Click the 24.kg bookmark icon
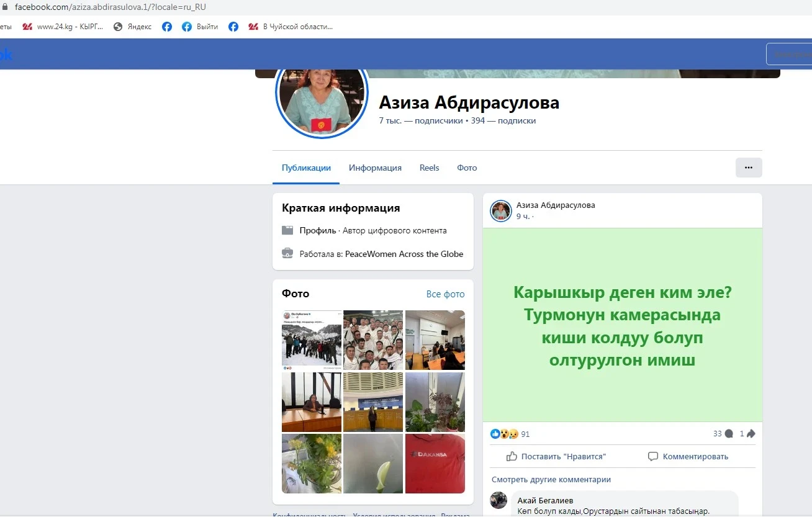Viewport: 812px width, 517px height. tap(27, 27)
